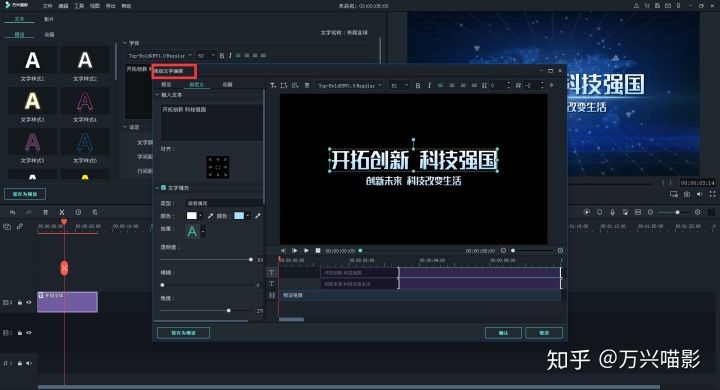The width and height of the screenshot is (720, 390).
Task: Step to previous frame in dialog preview
Action: (283, 251)
